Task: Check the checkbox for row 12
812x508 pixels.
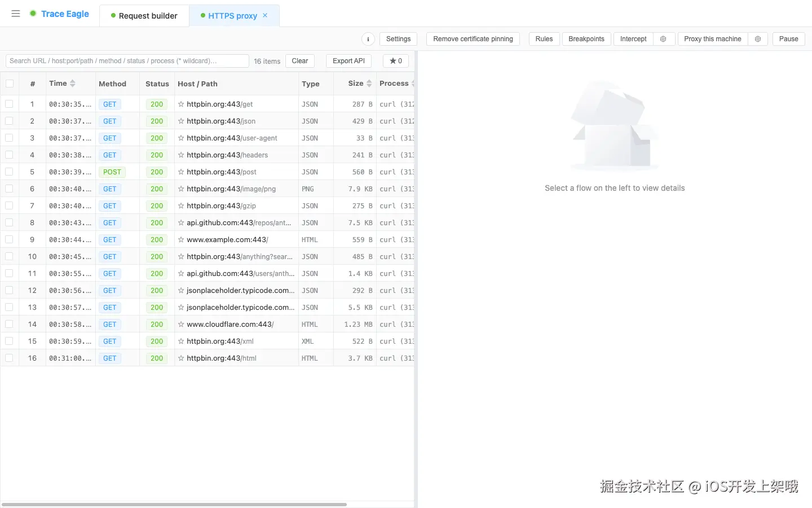Action: (x=10, y=290)
